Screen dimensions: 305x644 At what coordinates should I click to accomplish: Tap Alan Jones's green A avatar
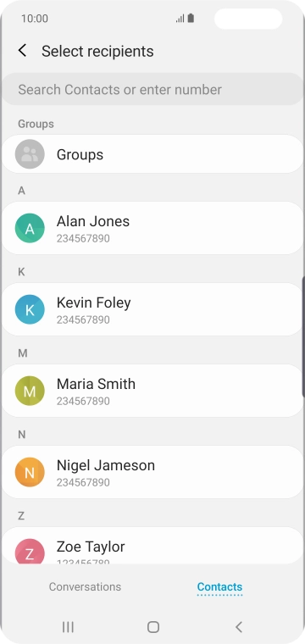(x=30, y=228)
